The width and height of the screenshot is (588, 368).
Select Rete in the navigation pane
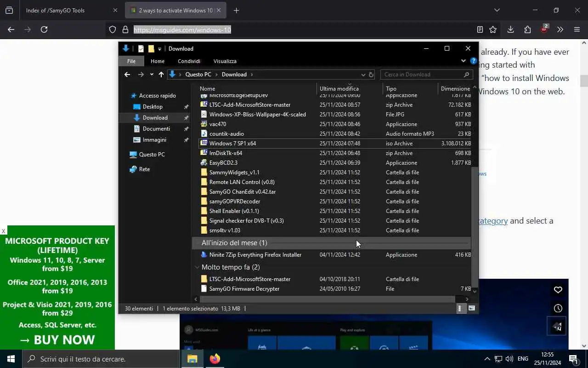(144, 169)
